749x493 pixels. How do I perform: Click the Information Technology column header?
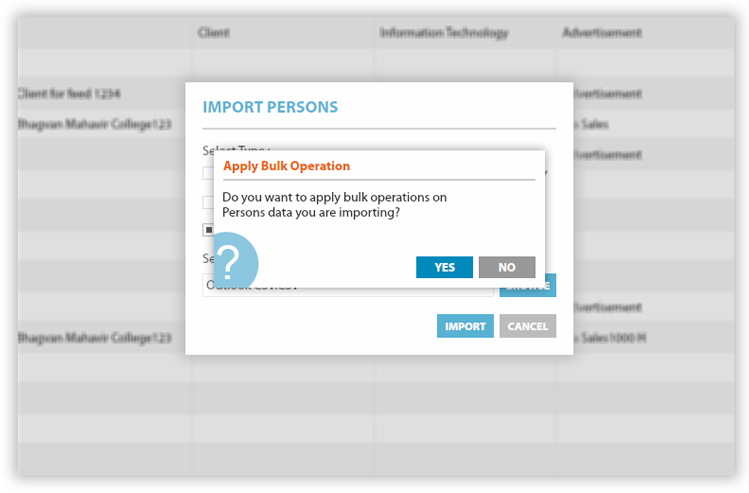(444, 32)
